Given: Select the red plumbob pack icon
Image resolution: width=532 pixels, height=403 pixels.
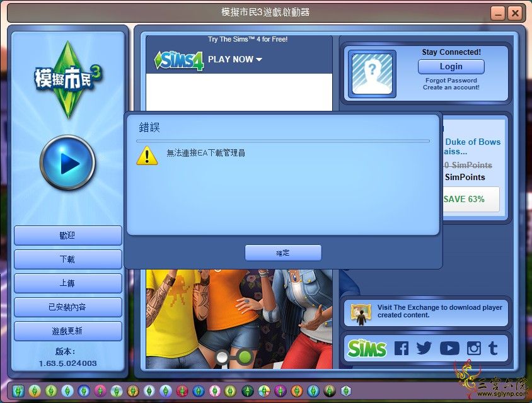Looking at the screenshot, I should [182, 391].
